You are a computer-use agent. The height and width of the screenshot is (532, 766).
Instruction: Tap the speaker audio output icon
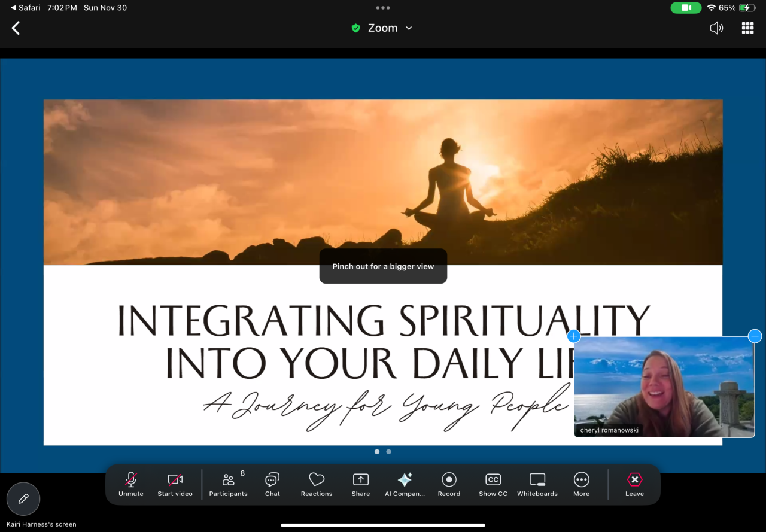coord(716,28)
